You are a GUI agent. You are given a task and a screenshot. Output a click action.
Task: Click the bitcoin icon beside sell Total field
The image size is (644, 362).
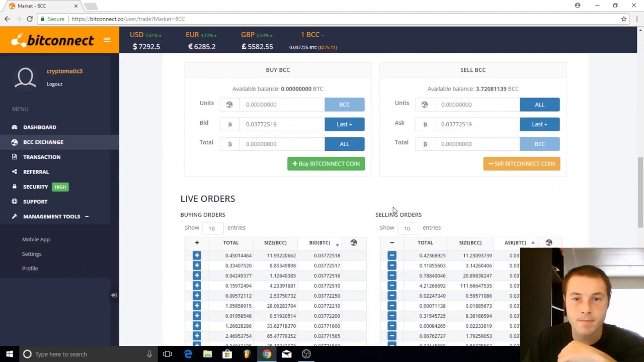click(x=425, y=144)
